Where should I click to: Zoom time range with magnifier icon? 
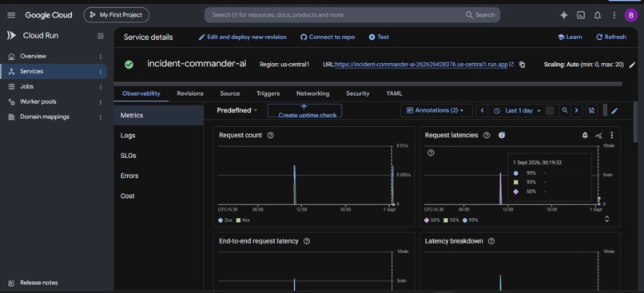[565, 110]
